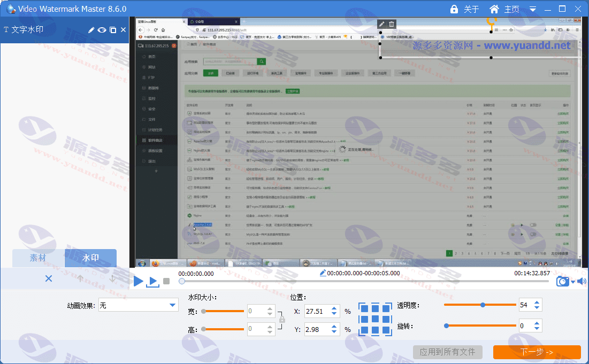Click the home icon in title bar
The height and width of the screenshot is (364, 589).
494,9
